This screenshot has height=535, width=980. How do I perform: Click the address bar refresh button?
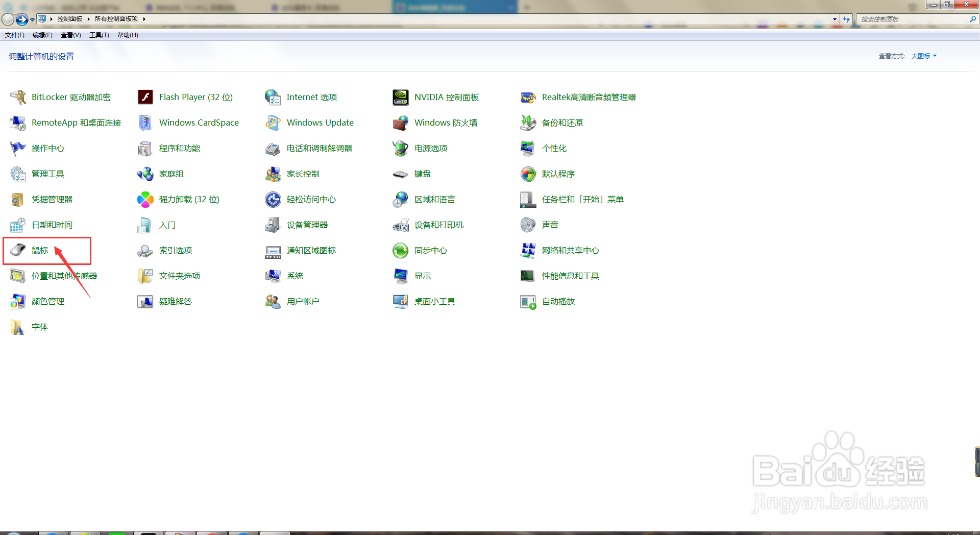coord(846,19)
